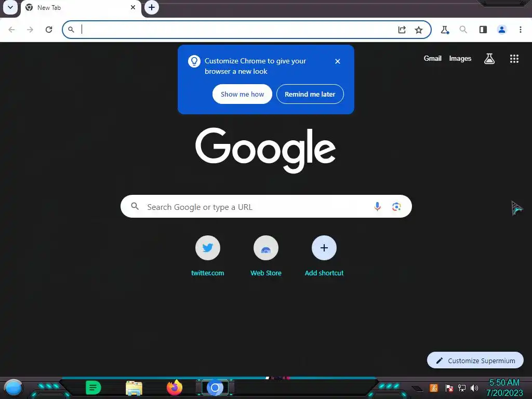Screen dimensions: 532x399
Task: Select the New Tab browser tab
Action: pyautogui.click(x=82, y=8)
